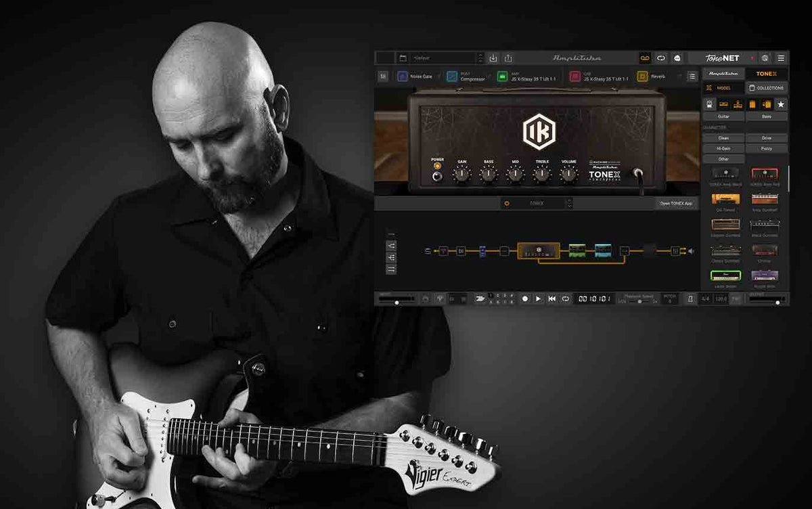812x509 pixels.
Task: Click the transport record button
Action: [525, 298]
